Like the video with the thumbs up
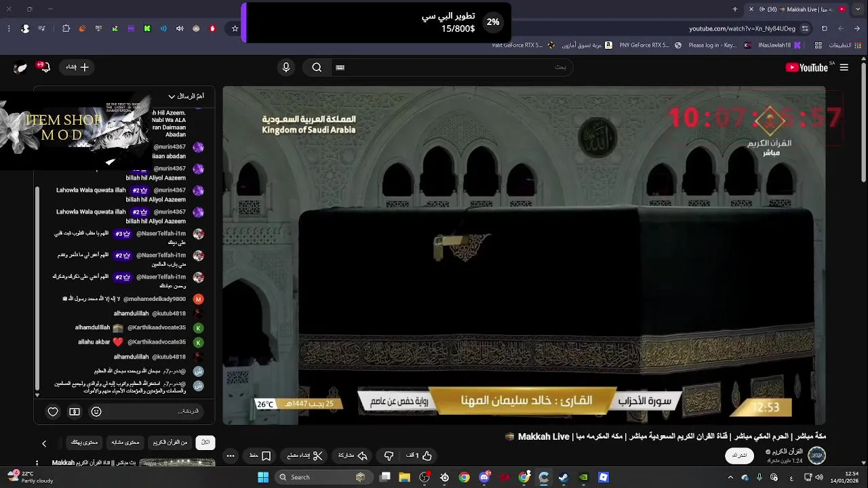Screen dimensions: 868x488 [x=419, y=455]
